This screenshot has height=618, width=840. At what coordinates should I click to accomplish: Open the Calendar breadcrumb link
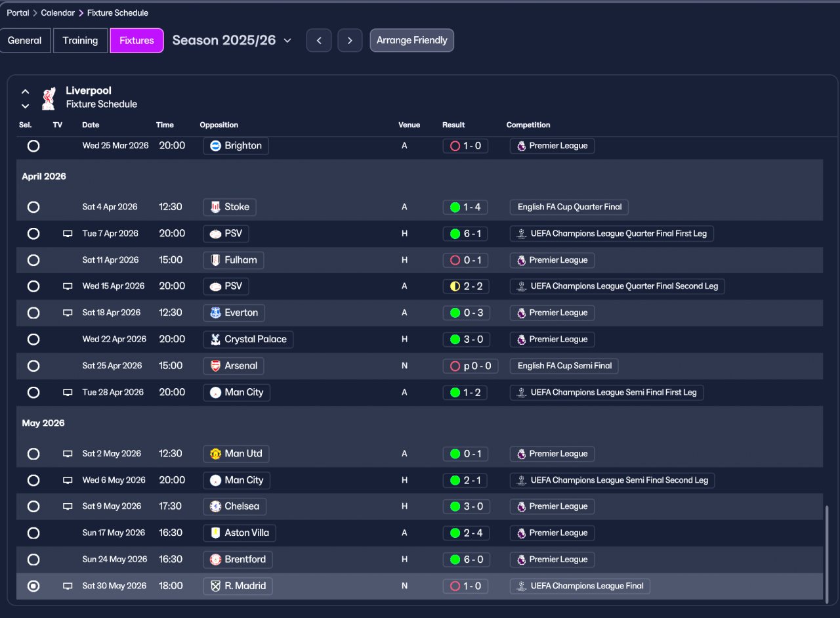57,12
